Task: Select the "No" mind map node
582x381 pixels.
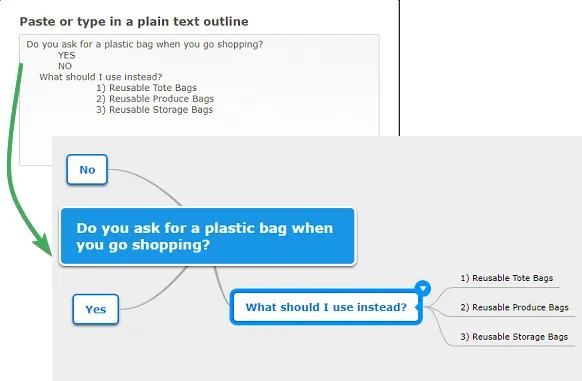Action: 87,170
